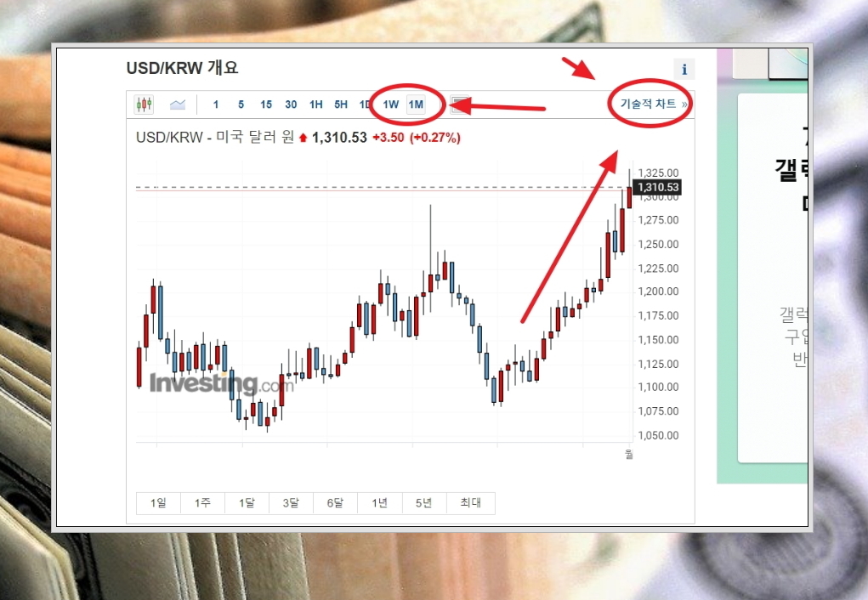Select the 5-minute chart interval
Screen dimensions: 868x600
(x=241, y=104)
